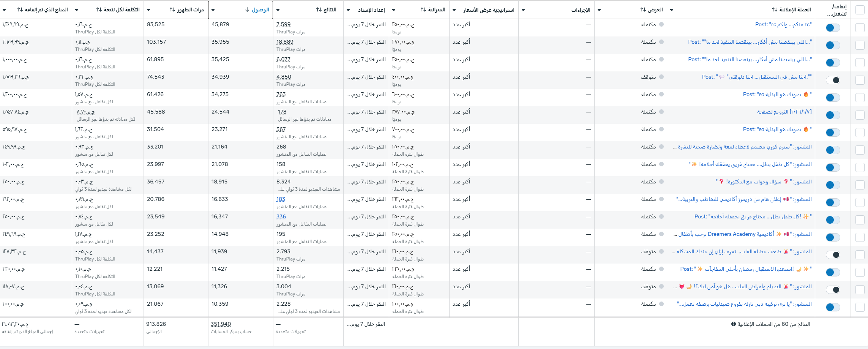Open campaign الترويج لصفحة [٢٠٢٦/١/٧]

784,112
